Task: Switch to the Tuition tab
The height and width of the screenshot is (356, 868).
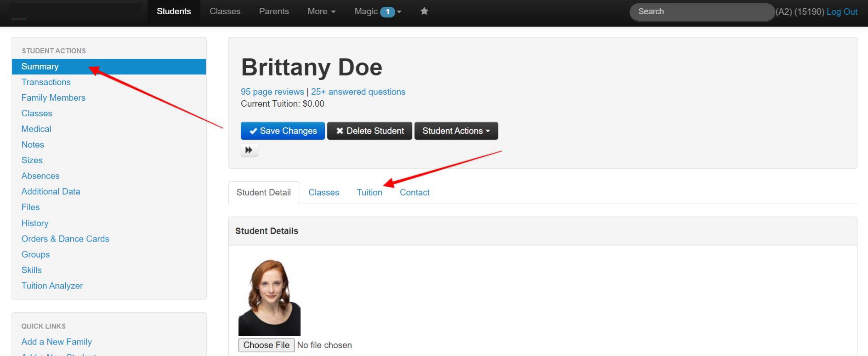Action: pos(369,193)
